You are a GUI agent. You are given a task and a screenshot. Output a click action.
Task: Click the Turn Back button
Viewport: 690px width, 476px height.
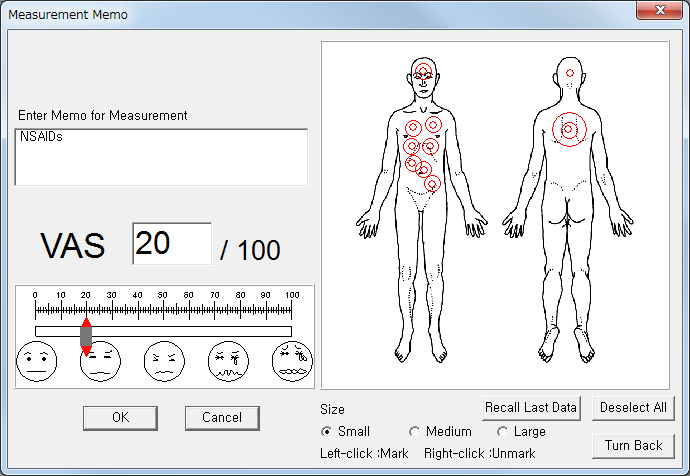pos(633,446)
